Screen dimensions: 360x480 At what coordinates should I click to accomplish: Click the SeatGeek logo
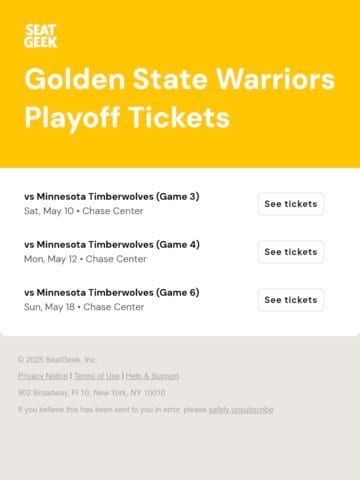pos(41,36)
